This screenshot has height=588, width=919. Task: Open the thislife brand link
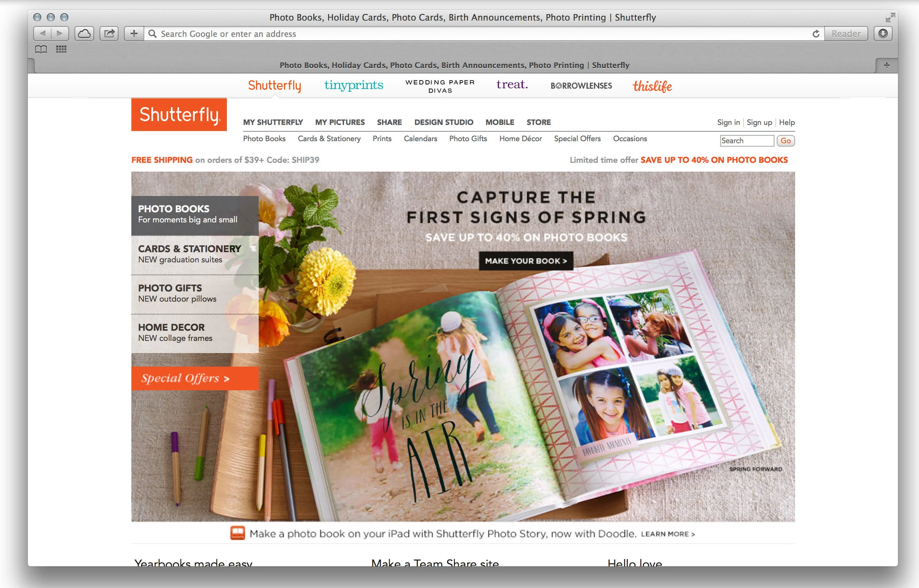(652, 86)
